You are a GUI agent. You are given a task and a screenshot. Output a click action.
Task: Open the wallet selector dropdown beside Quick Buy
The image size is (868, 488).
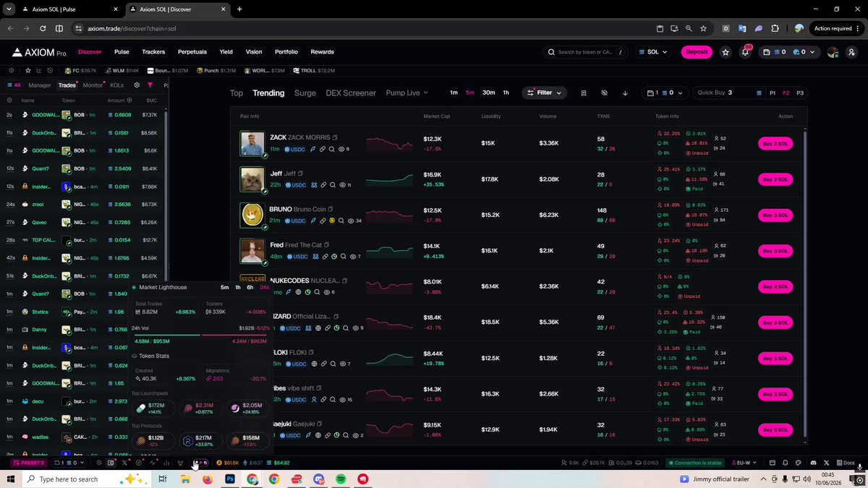coord(664,93)
